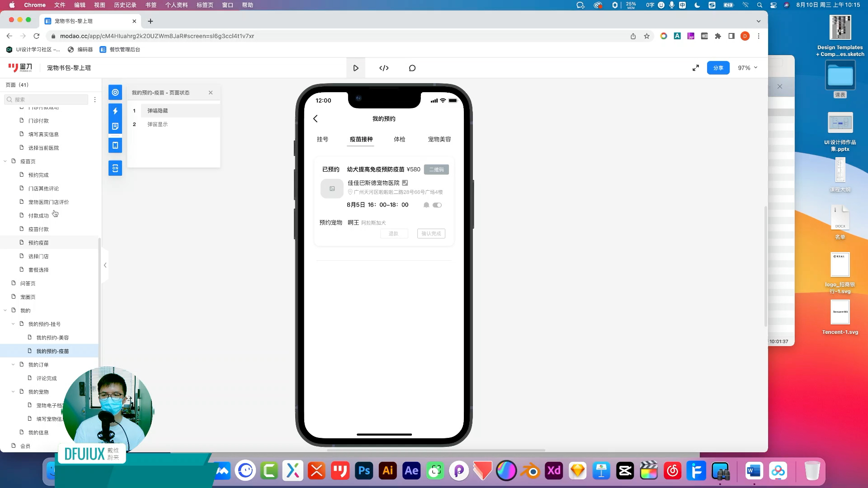The width and height of the screenshot is (868, 488).
Task: Open After Effects from the dock
Action: (x=411, y=471)
